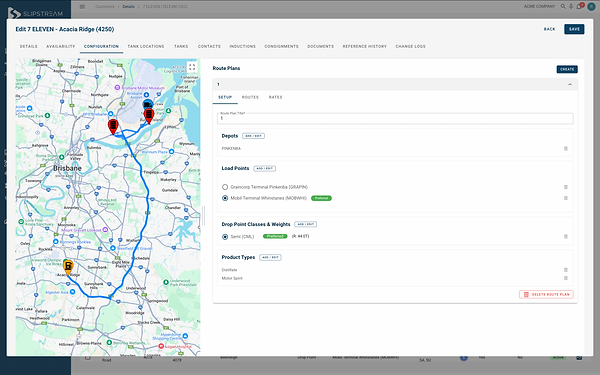Click the Preferred badge beside Mobil Terminal

321,198
